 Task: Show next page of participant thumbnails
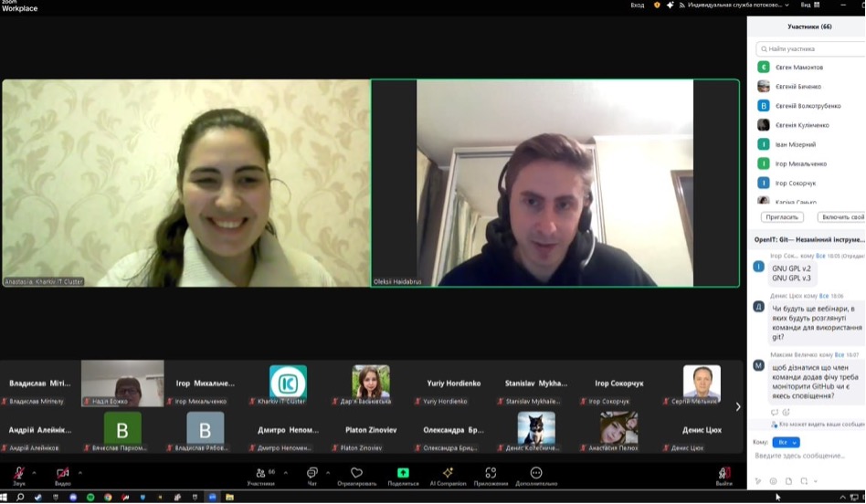738,407
